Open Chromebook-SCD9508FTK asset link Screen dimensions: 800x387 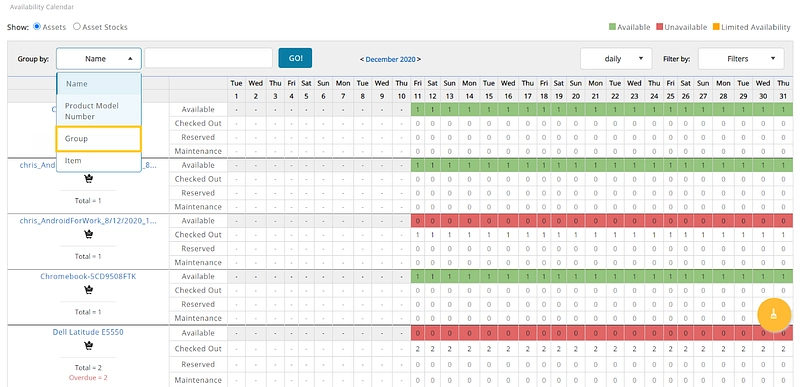[88, 276]
